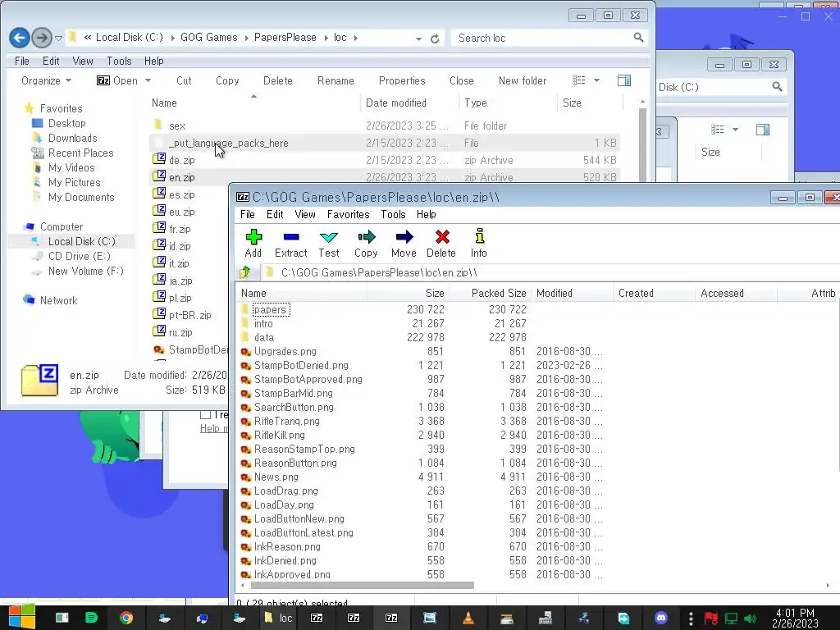Click the Explorer forward arrow button
The height and width of the screenshot is (630, 840).
click(x=41, y=38)
